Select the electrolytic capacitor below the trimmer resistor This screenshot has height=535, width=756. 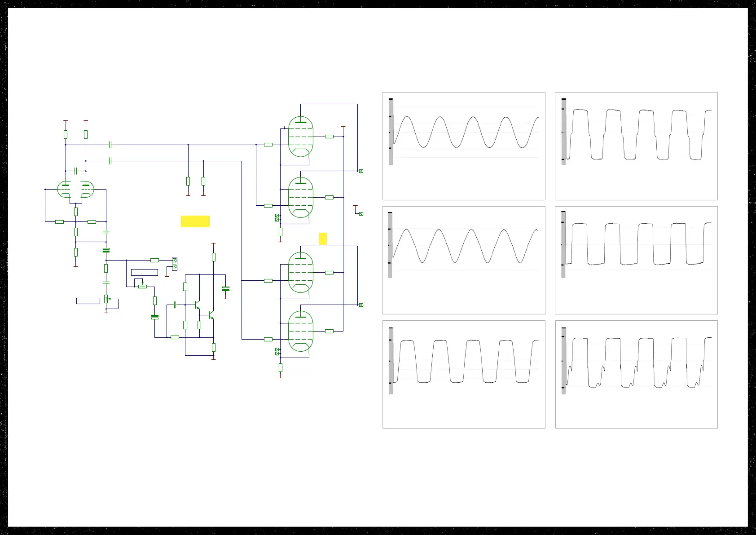[155, 317]
